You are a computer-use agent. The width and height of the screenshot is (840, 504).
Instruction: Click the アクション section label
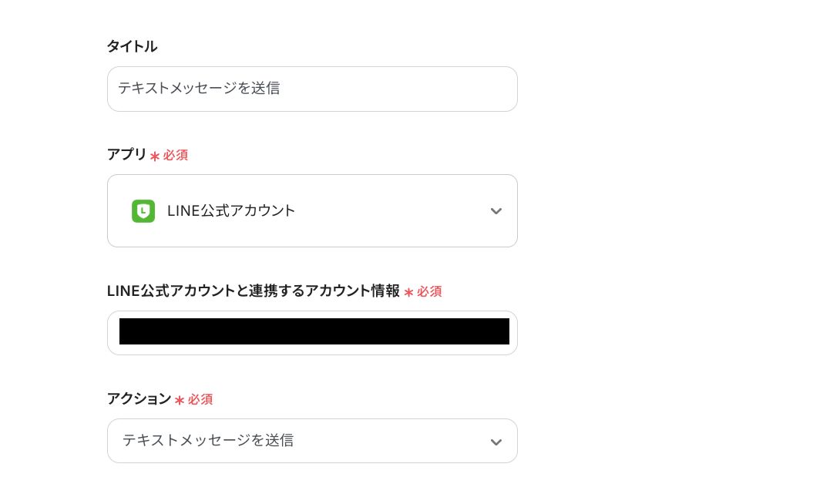point(139,399)
